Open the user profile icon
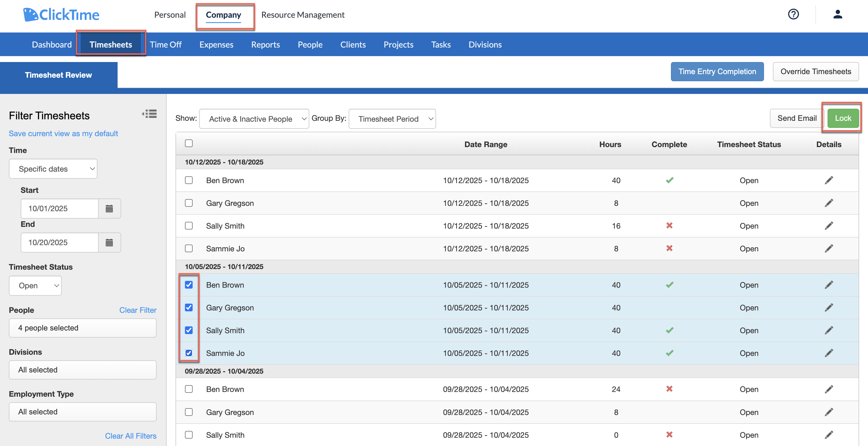Viewport: 868px width, 446px height. [x=838, y=14]
